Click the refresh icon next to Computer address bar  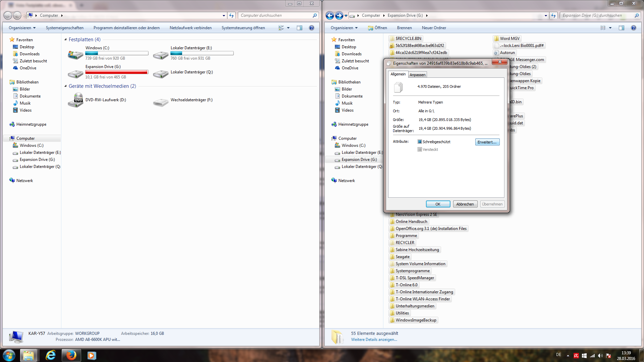[x=231, y=15]
